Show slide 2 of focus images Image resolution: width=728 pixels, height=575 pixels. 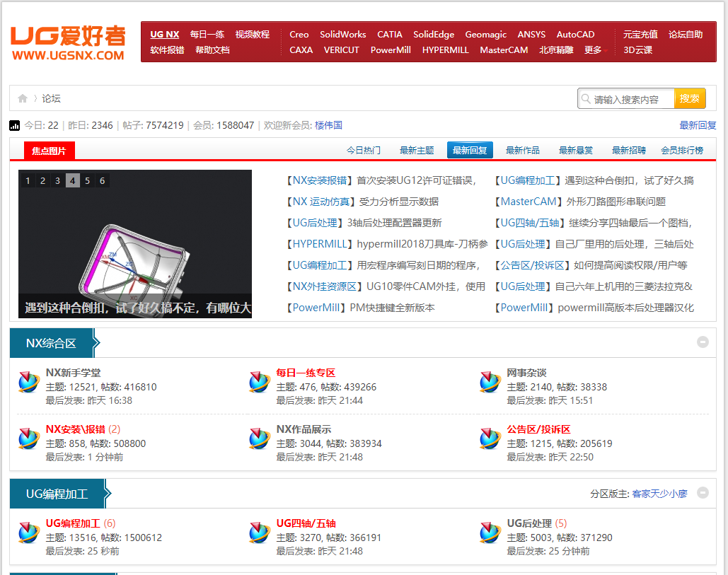pyautogui.click(x=42, y=180)
